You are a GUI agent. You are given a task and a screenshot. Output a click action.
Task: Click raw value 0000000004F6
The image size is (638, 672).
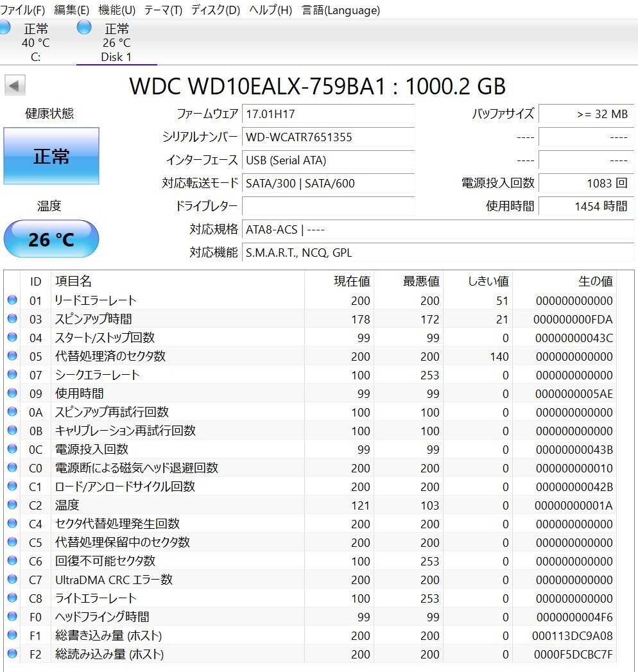[574, 617]
